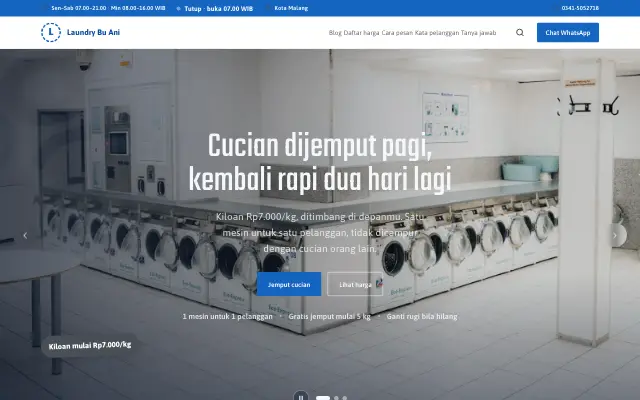
Task: Click the Jemput cucian button
Action: click(x=289, y=284)
